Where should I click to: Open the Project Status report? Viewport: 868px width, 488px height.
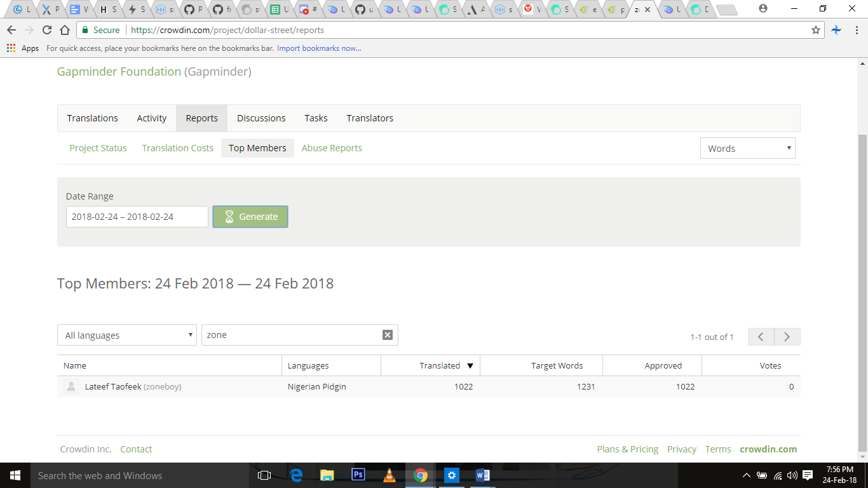98,148
